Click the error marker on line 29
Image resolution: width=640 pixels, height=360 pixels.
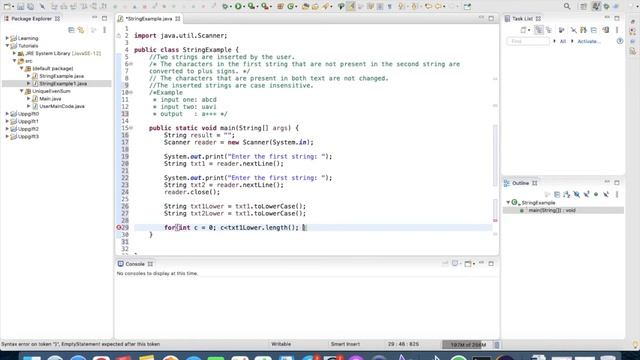(x=119, y=227)
